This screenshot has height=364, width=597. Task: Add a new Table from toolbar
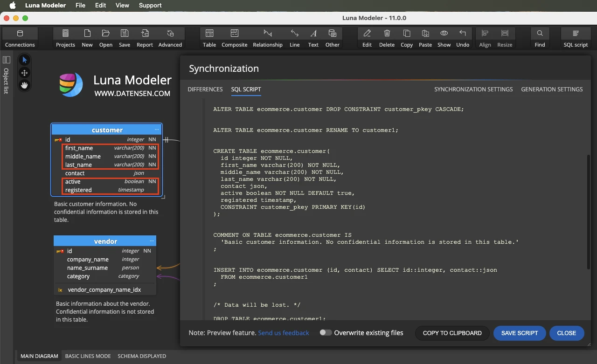coord(209,38)
